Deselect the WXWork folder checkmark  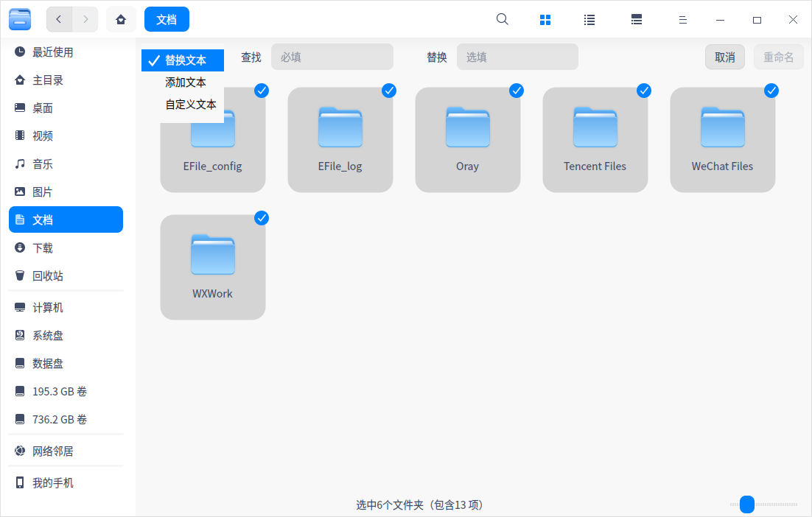pos(262,218)
